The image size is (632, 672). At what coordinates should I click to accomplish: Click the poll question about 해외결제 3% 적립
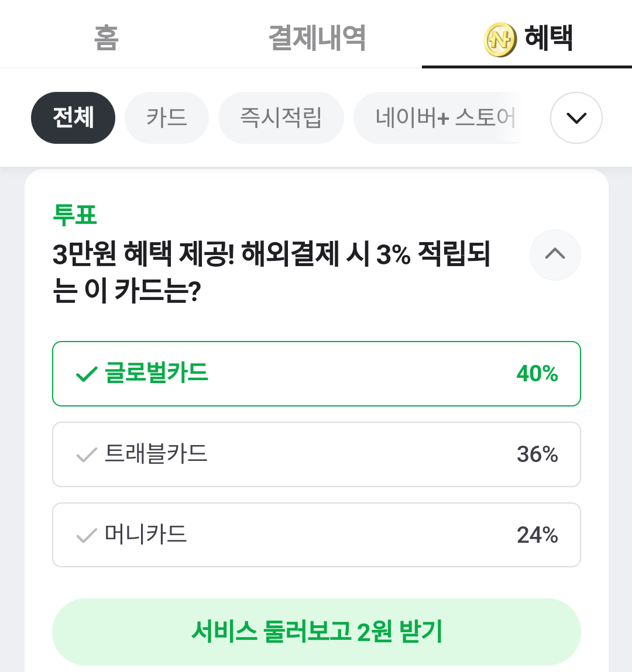[x=272, y=272]
